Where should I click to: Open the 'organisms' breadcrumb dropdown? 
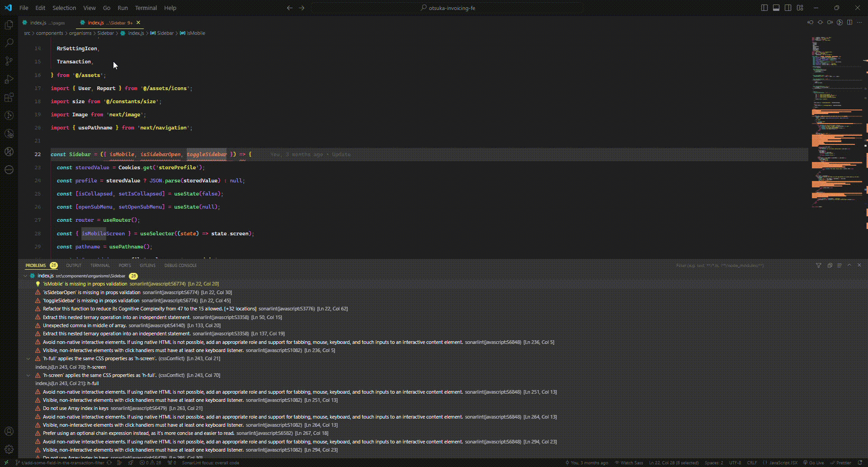point(80,33)
